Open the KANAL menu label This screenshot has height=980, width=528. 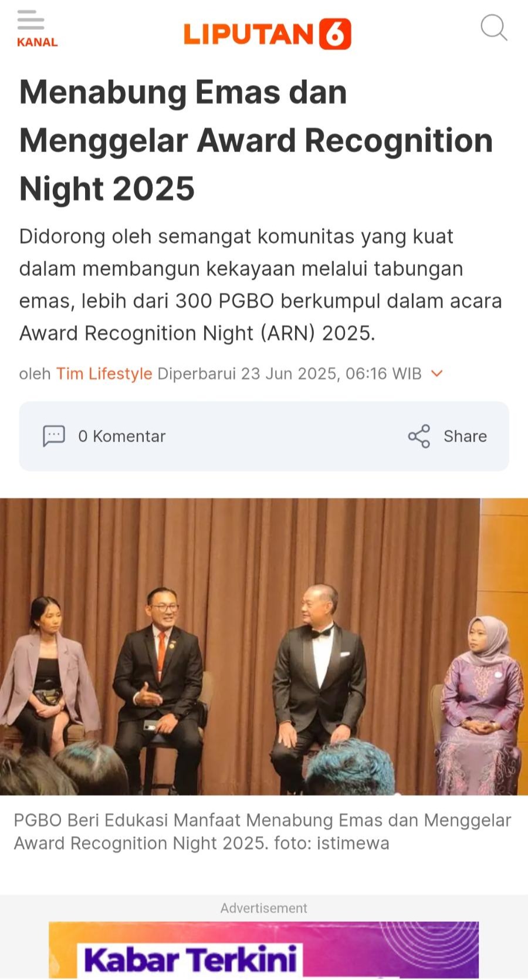pyautogui.click(x=37, y=42)
